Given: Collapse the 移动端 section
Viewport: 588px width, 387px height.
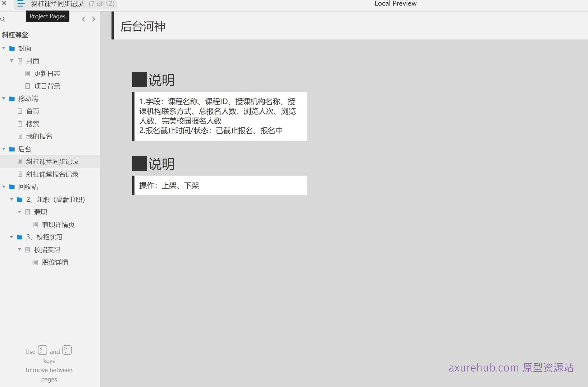Looking at the screenshot, I should tap(4, 99).
